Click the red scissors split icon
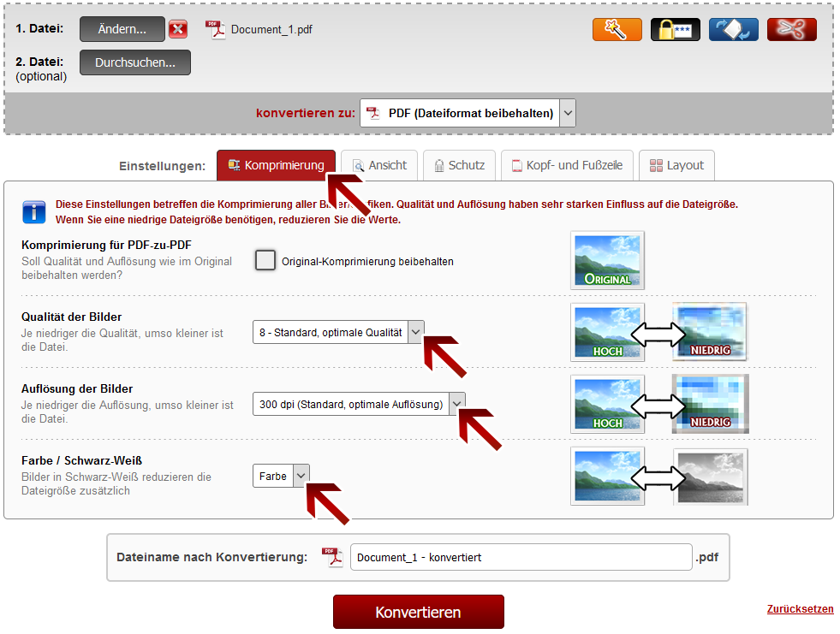The width and height of the screenshot is (840, 634). click(x=791, y=29)
